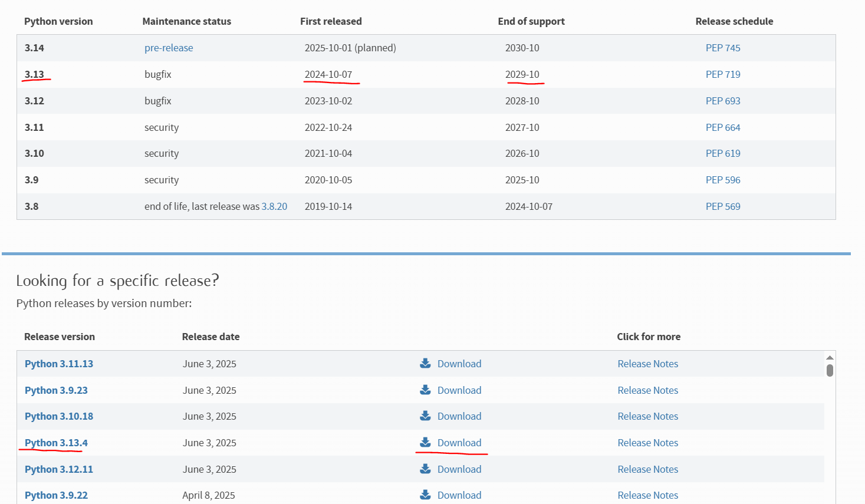This screenshot has height=504, width=865.
Task: Select the 2025-10-01 (planned) date
Action: [350, 48]
